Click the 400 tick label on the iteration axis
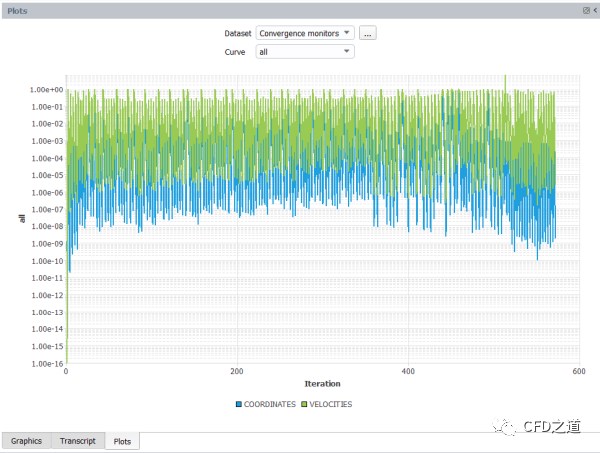600x453 pixels. click(x=408, y=371)
